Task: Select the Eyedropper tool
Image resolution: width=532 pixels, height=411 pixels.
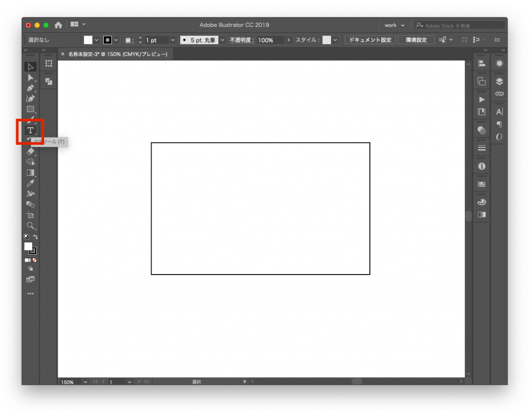Action: tap(31, 183)
